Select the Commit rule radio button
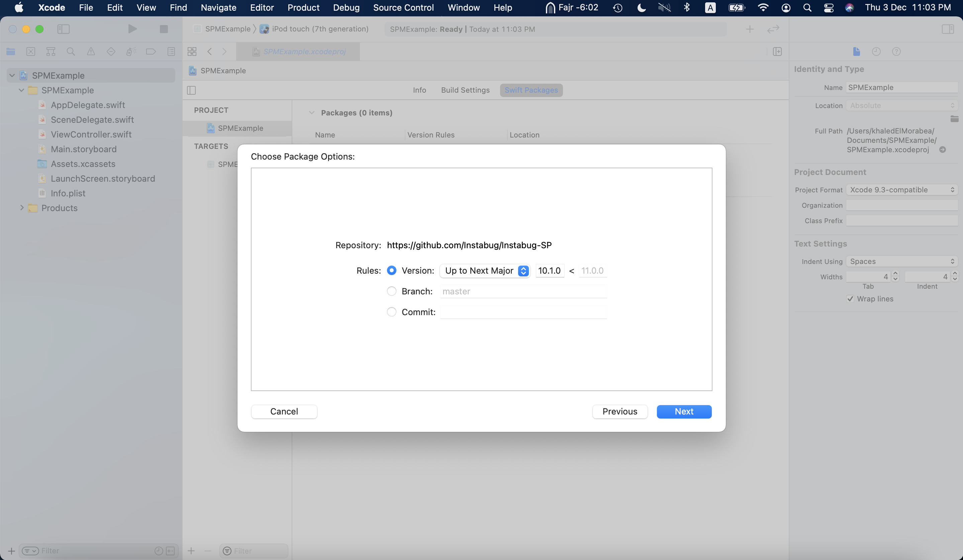The width and height of the screenshot is (963, 560). [392, 312]
